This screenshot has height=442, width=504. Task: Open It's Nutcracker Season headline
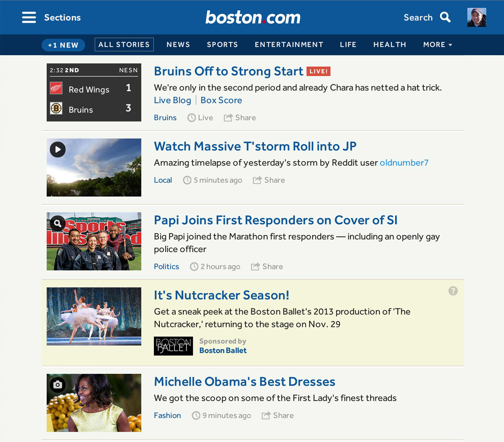(x=222, y=295)
